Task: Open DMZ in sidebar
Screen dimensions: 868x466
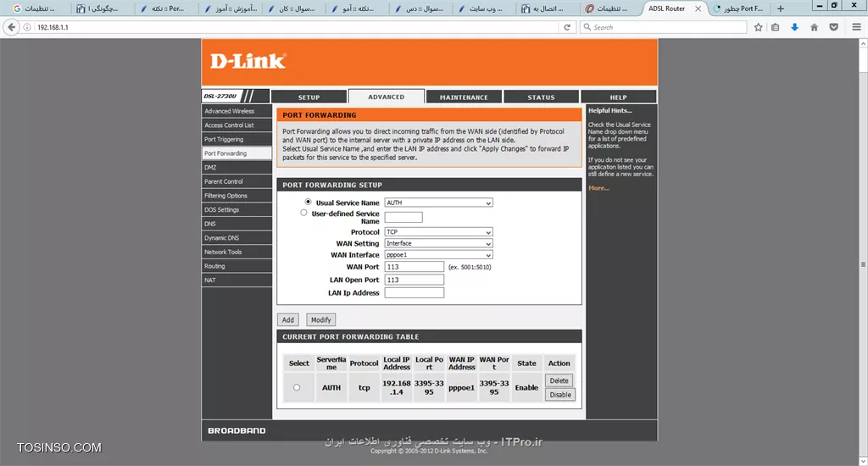Action: point(236,167)
